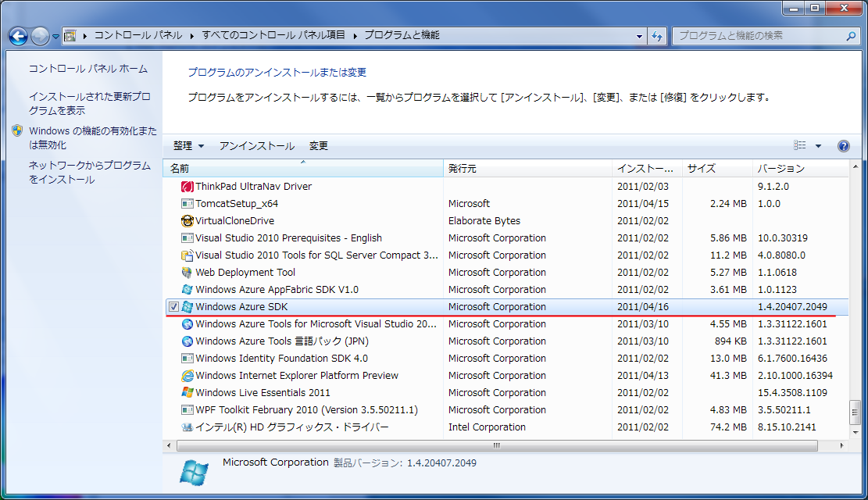Select Web Deployment Tool row text

click(245, 273)
